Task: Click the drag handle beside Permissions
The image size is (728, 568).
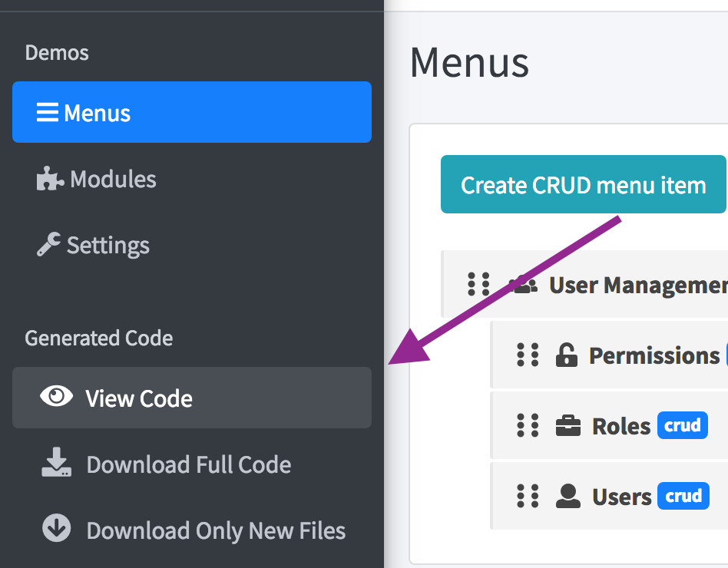Action: [528, 355]
